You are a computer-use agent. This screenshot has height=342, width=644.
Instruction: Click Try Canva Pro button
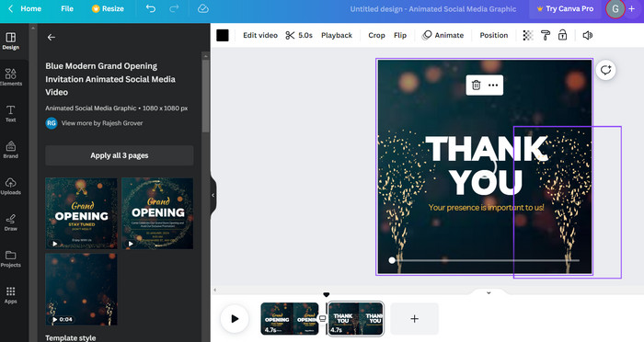[565, 8]
